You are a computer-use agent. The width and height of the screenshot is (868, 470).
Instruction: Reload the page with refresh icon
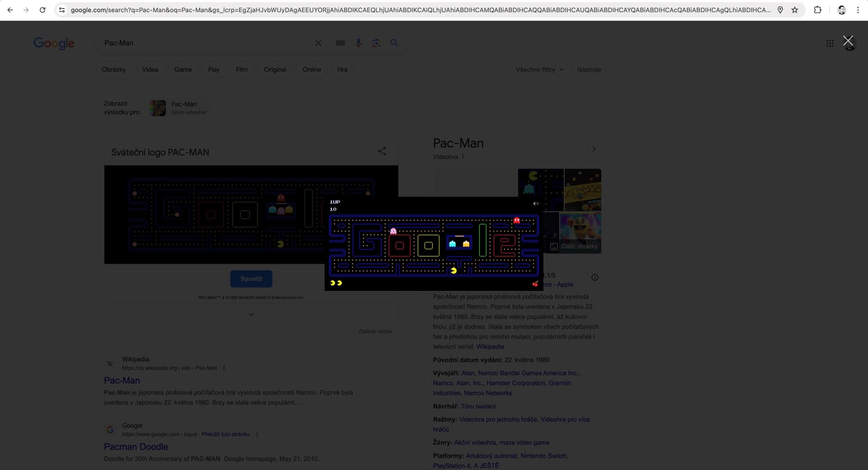tap(42, 10)
